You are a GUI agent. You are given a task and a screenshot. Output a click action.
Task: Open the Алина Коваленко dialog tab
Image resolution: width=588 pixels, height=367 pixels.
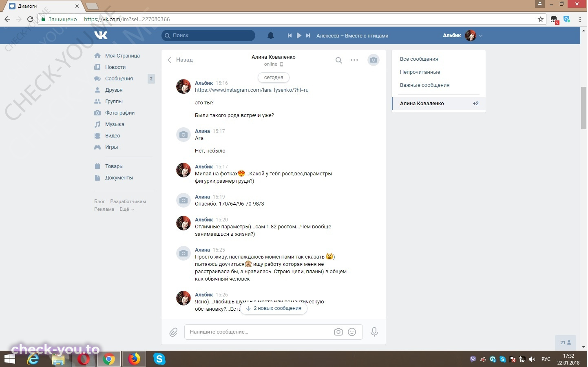coord(439,104)
